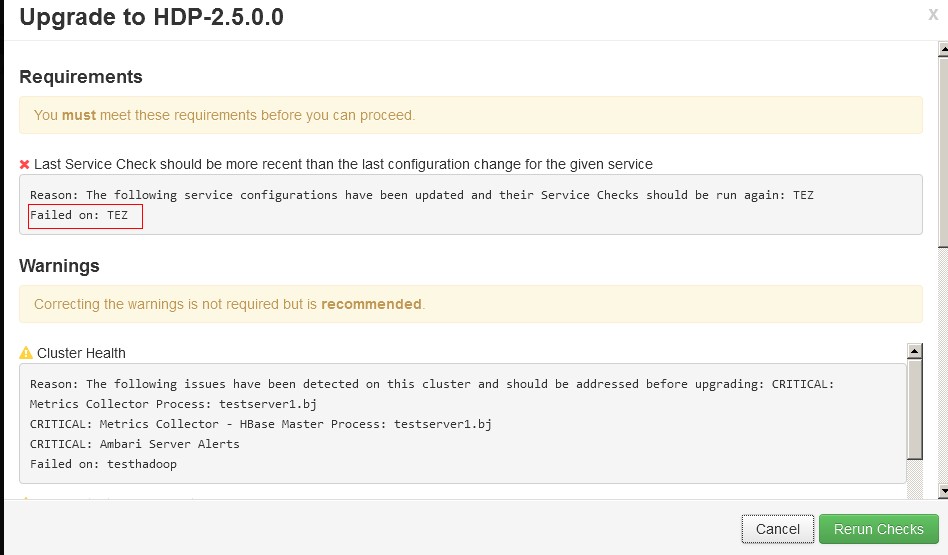Click the red X failed-requirement icon
The height and width of the screenshot is (555, 948).
(x=25, y=164)
